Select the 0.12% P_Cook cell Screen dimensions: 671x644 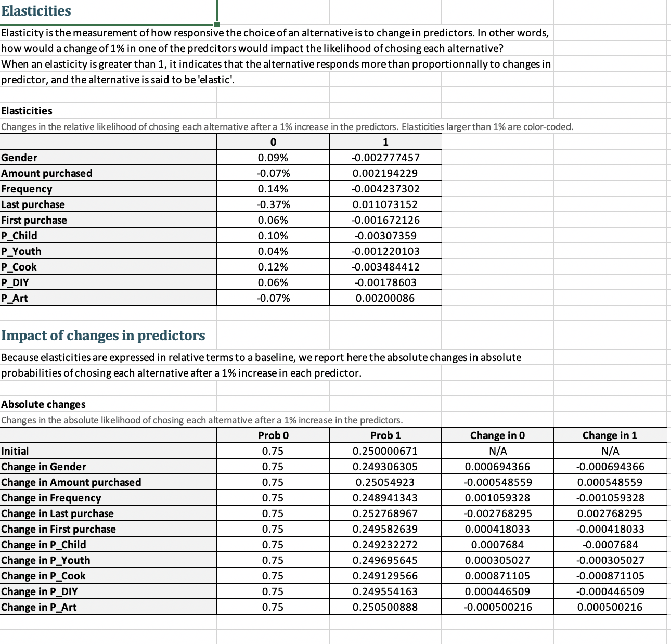pos(273,267)
